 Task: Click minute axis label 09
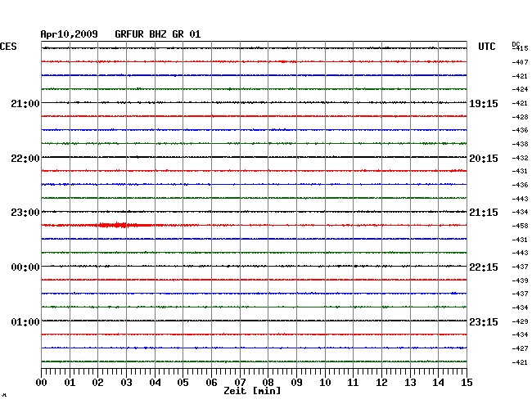[296, 383]
